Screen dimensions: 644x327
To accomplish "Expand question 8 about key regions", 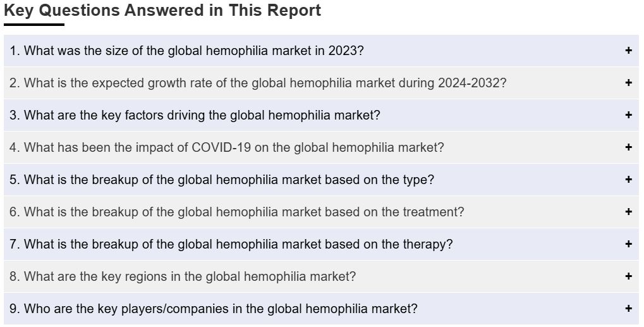I will click(321, 276).
